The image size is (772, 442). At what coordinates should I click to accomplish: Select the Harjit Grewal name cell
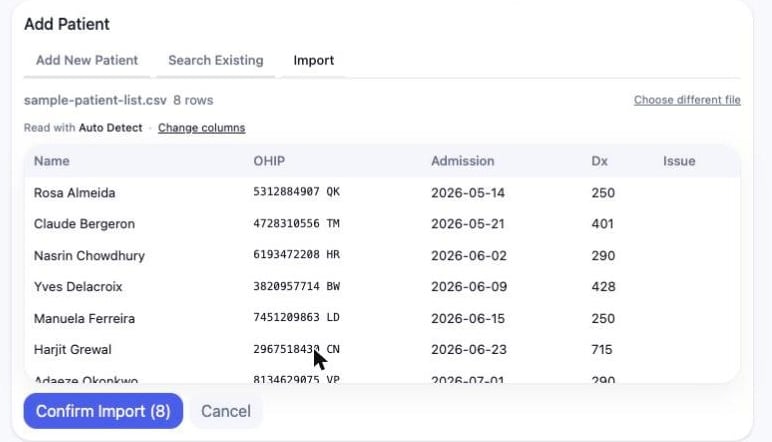[72, 349]
